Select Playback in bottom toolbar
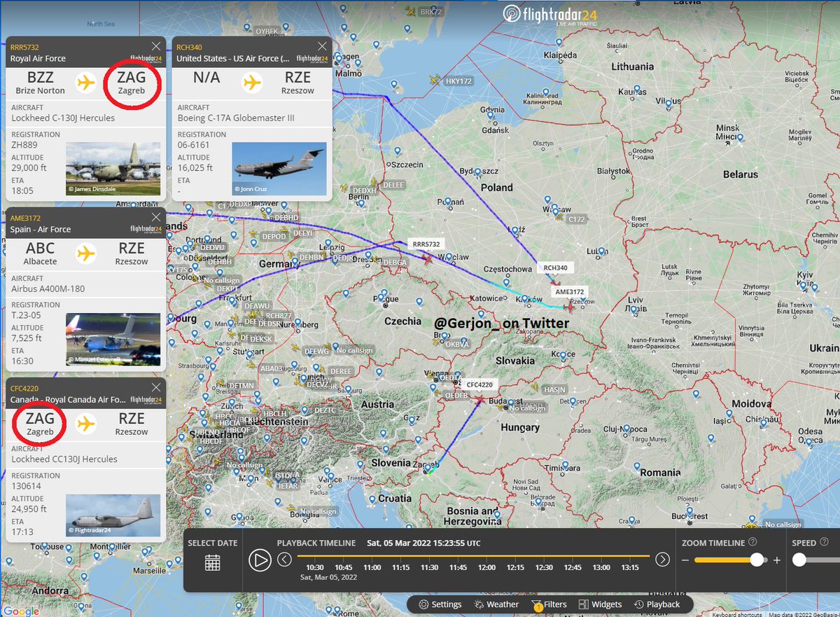Viewport: 840px width, 617px height. 657,604
